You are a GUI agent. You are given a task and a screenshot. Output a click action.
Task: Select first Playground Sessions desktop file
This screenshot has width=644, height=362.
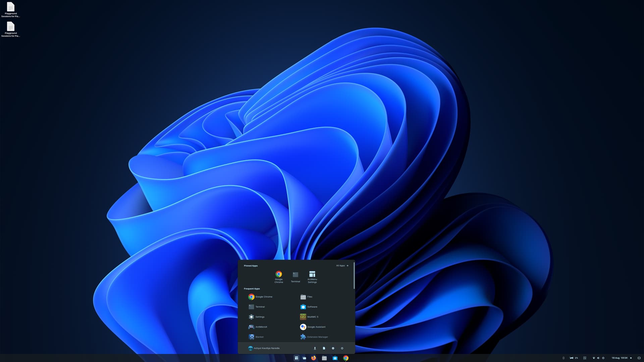click(11, 10)
